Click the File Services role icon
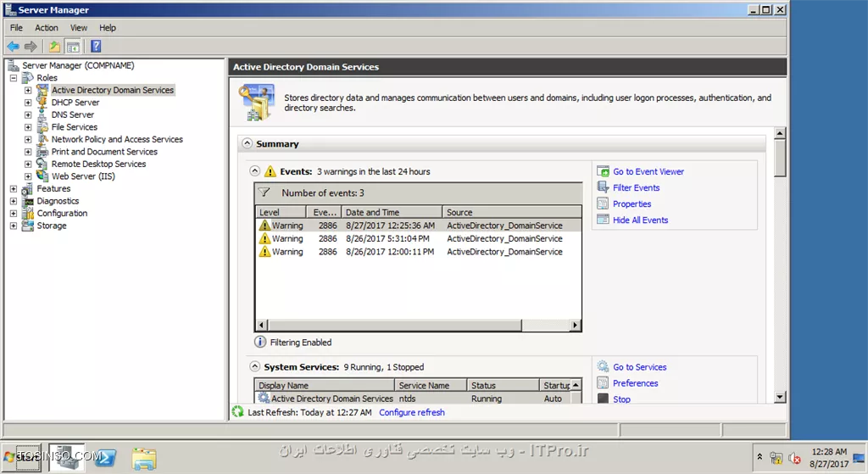Image resolution: width=868 pixels, height=474 pixels. pos(42,127)
